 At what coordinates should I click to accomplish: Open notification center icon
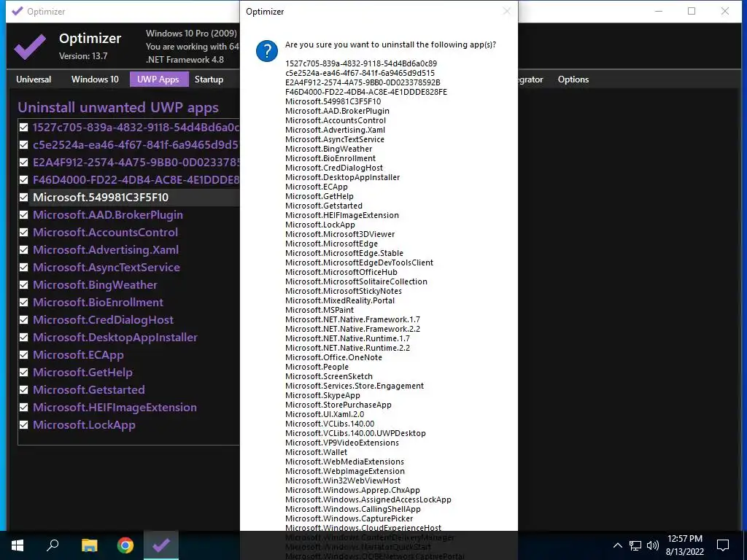[723, 545]
